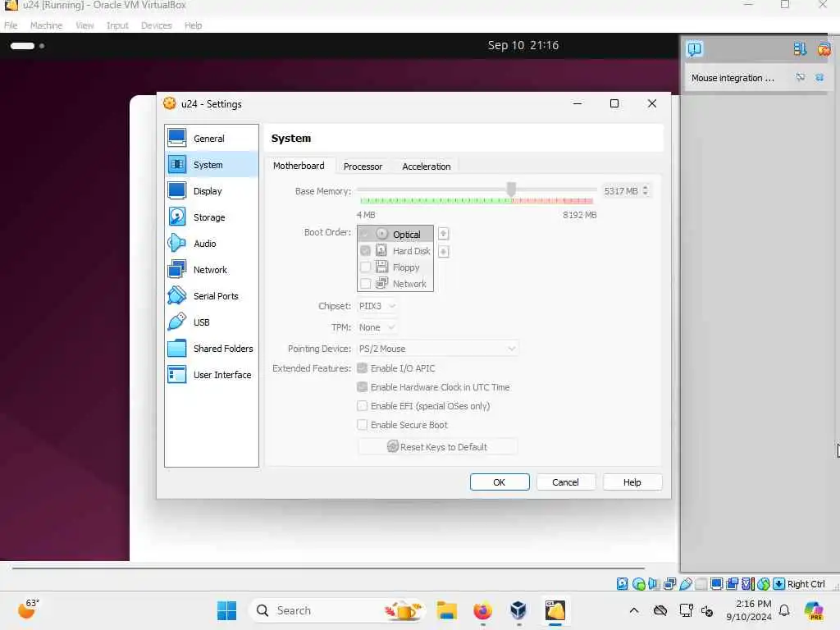840x630 pixels.
Task: Move boot item up with arrow button
Action: pos(443,234)
